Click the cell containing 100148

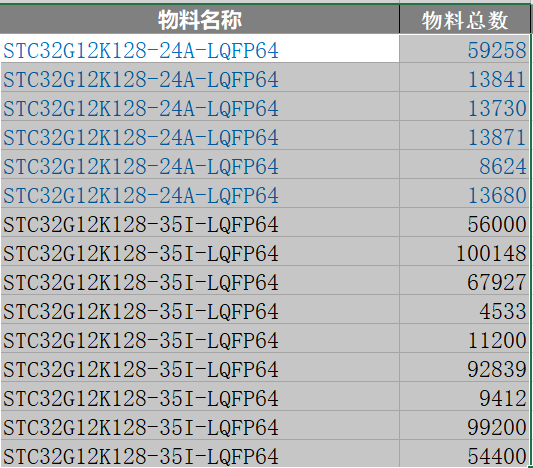tap(464, 252)
